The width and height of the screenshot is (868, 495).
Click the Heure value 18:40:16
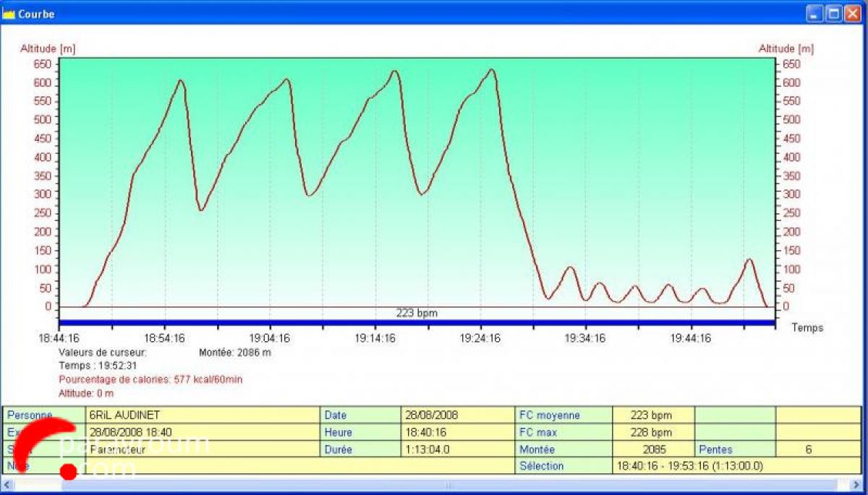coord(456,433)
